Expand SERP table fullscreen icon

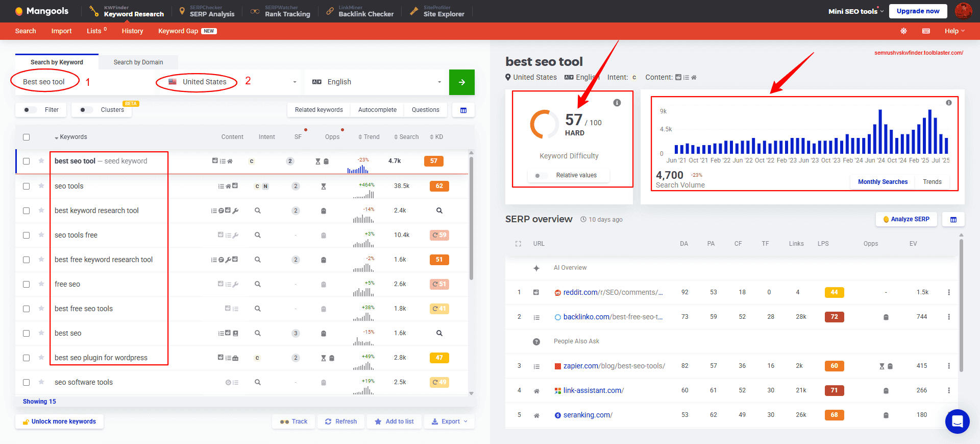coord(518,244)
